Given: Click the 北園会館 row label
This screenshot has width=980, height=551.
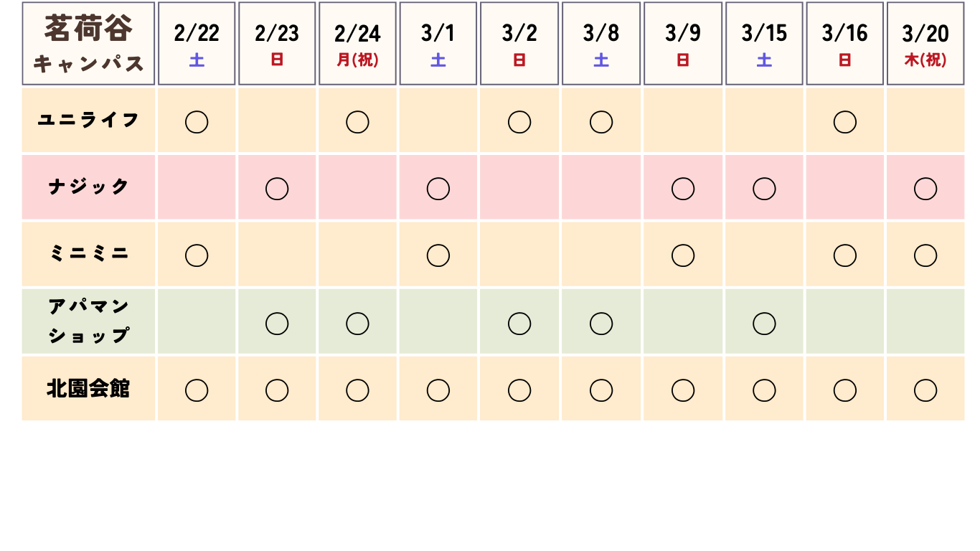Looking at the screenshot, I should 88,388.
